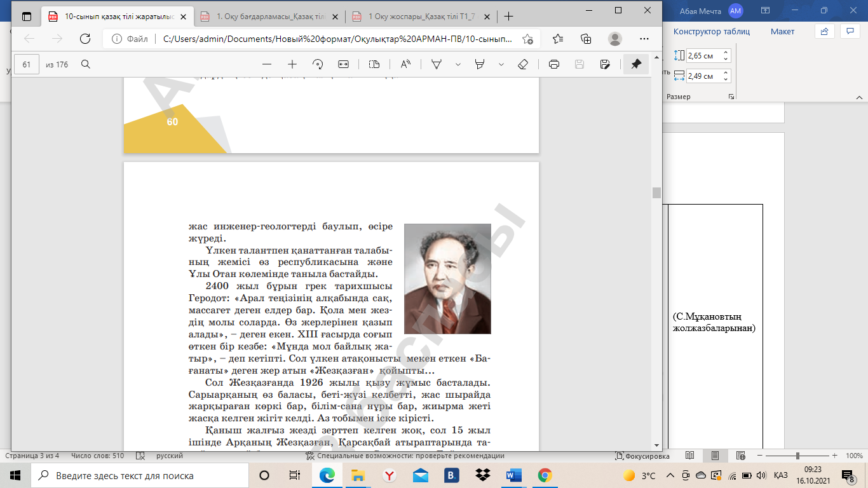Toggle the pin toolbar button

coord(635,64)
